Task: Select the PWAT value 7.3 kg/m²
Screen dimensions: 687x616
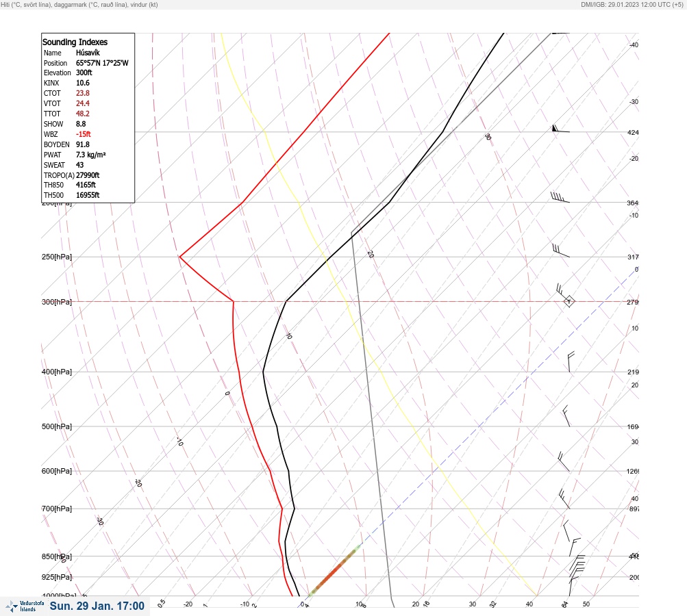Action: [x=90, y=155]
